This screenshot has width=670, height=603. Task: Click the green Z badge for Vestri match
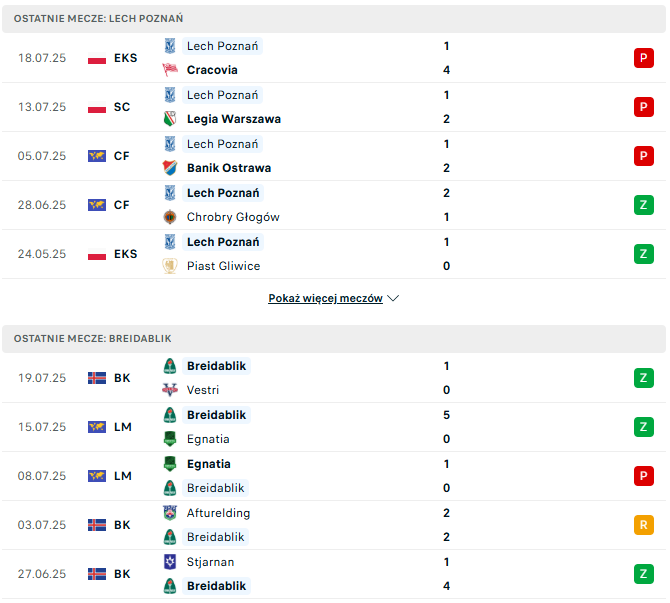coord(644,378)
